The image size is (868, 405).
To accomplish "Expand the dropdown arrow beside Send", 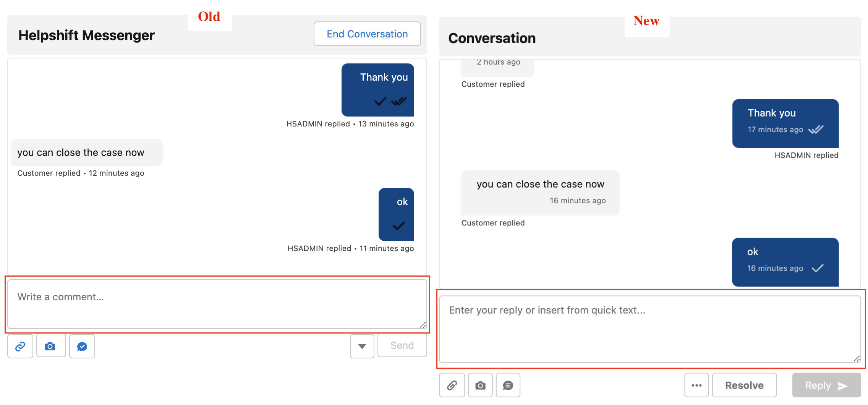I will click(x=362, y=346).
